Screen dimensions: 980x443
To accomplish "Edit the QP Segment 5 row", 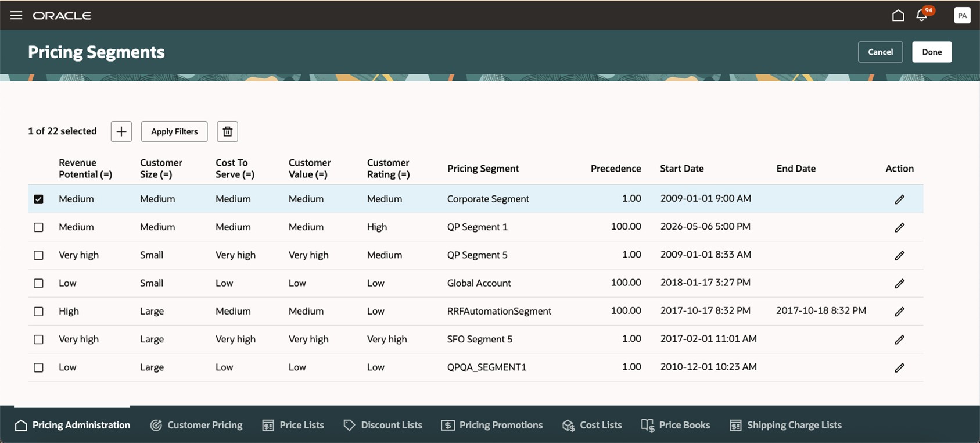I will tap(899, 255).
